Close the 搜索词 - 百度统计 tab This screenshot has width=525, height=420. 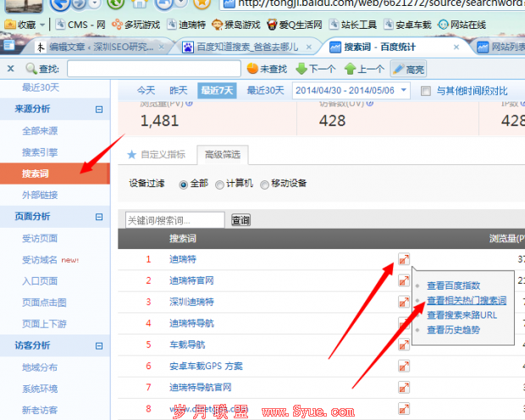pos(456,47)
